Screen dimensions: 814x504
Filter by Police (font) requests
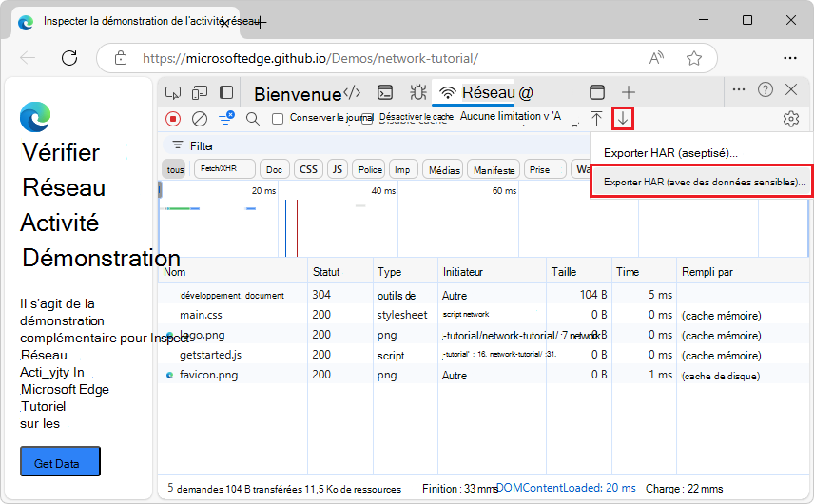tap(369, 169)
